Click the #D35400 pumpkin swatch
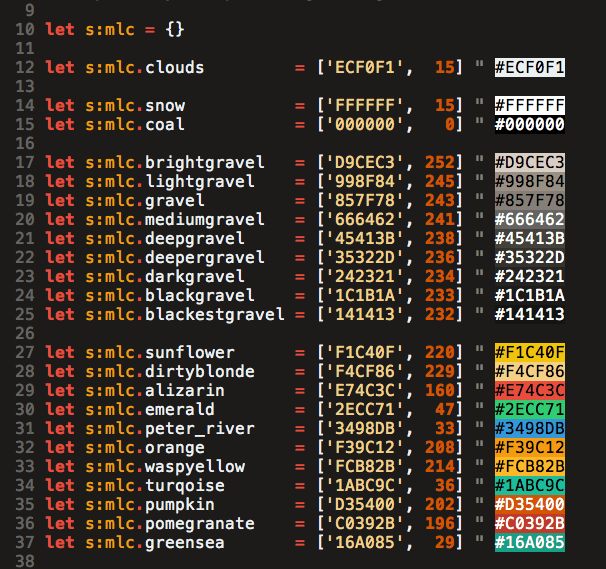Screen dimensions: 606x569 (529, 504)
